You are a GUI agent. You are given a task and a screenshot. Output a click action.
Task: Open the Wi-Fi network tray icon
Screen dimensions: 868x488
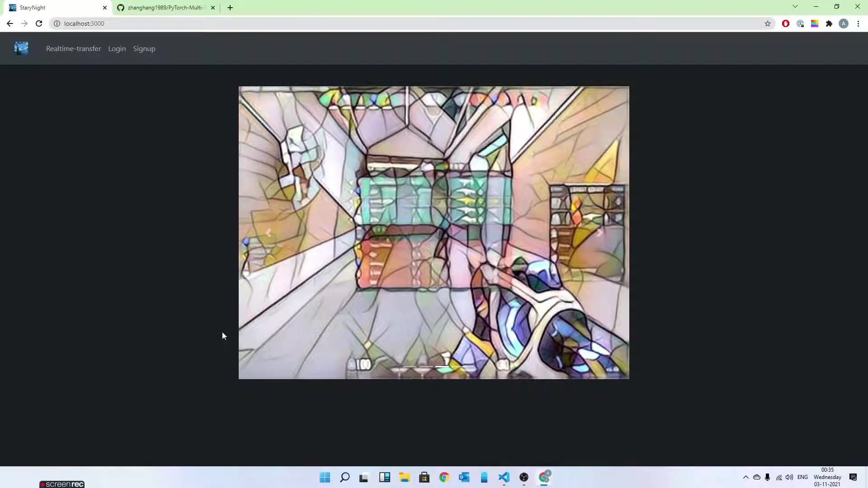778,477
